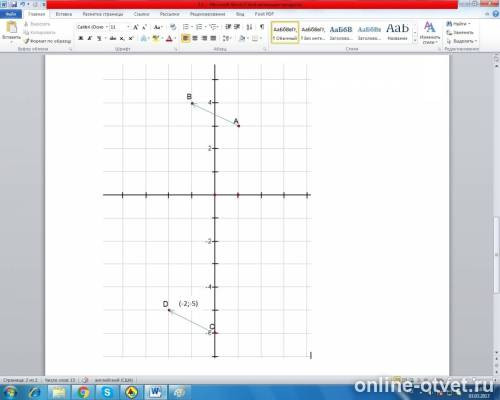Click the bulleted list icon

pos(186,27)
